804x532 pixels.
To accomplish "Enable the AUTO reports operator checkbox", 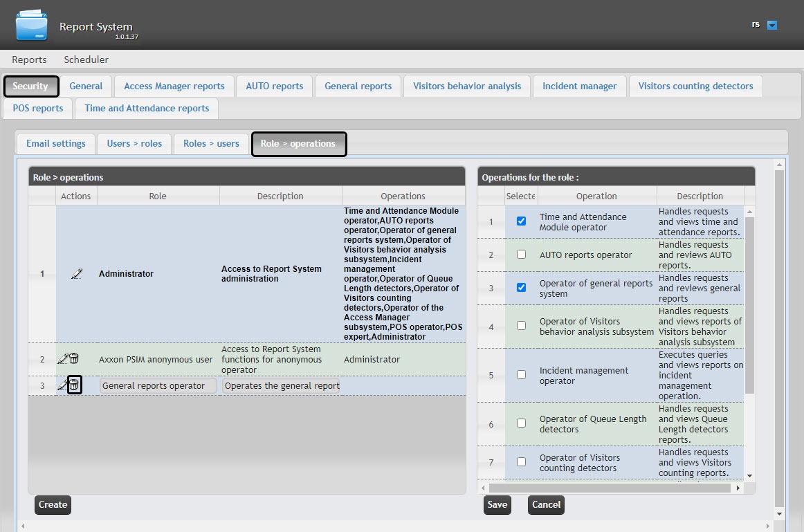I will (x=522, y=255).
